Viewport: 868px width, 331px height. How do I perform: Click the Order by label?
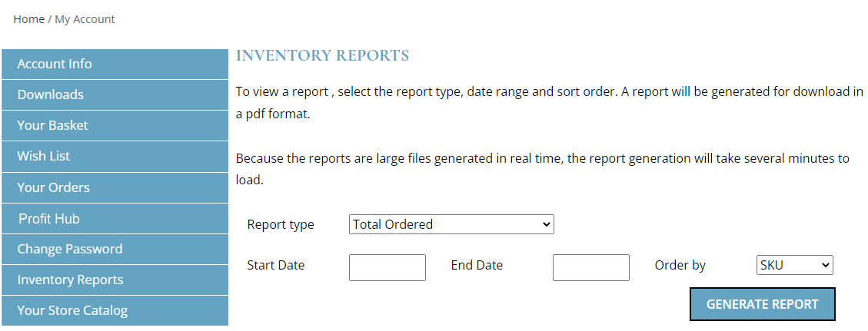(680, 266)
